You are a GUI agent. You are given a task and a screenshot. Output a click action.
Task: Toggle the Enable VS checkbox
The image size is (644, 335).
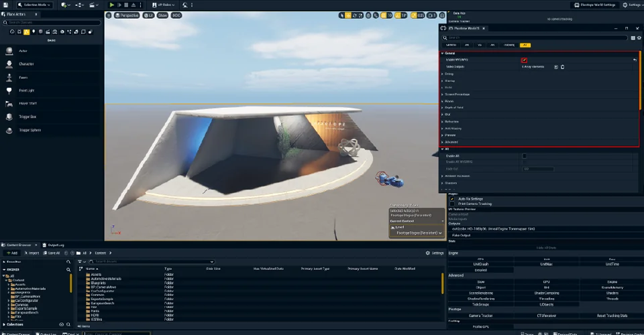pyautogui.click(x=524, y=60)
